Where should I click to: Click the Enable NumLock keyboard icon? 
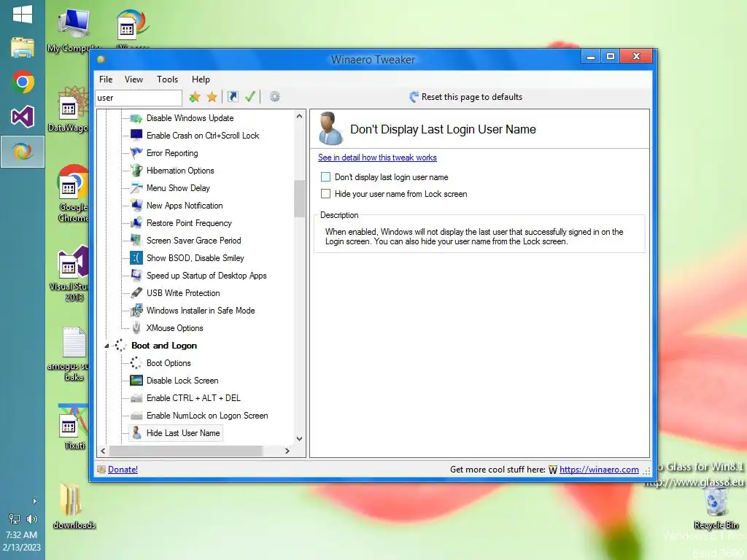[136, 416]
